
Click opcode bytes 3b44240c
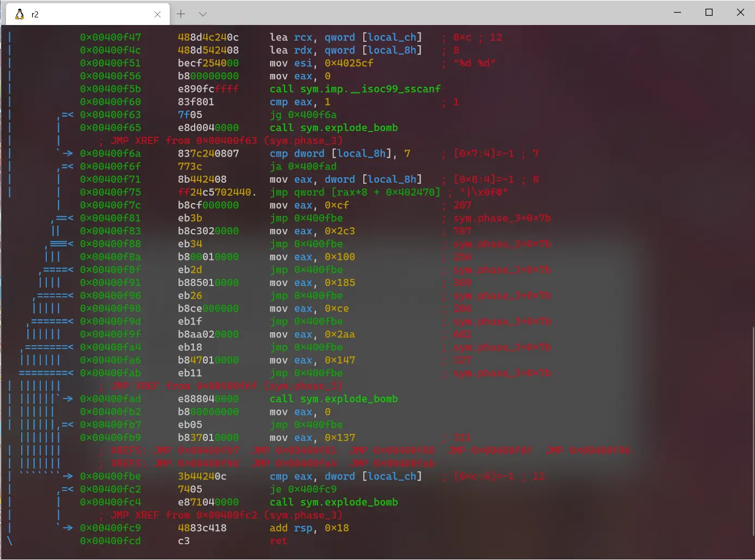pyautogui.click(x=202, y=477)
